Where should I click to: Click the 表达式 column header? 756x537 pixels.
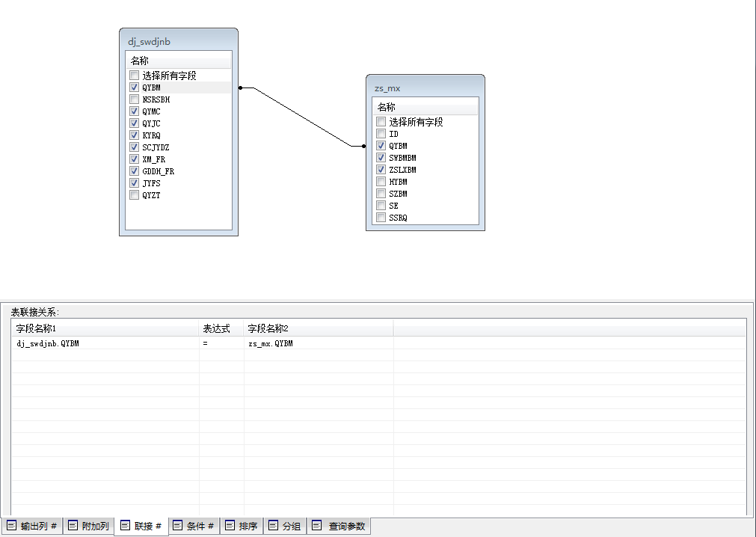(221, 328)
